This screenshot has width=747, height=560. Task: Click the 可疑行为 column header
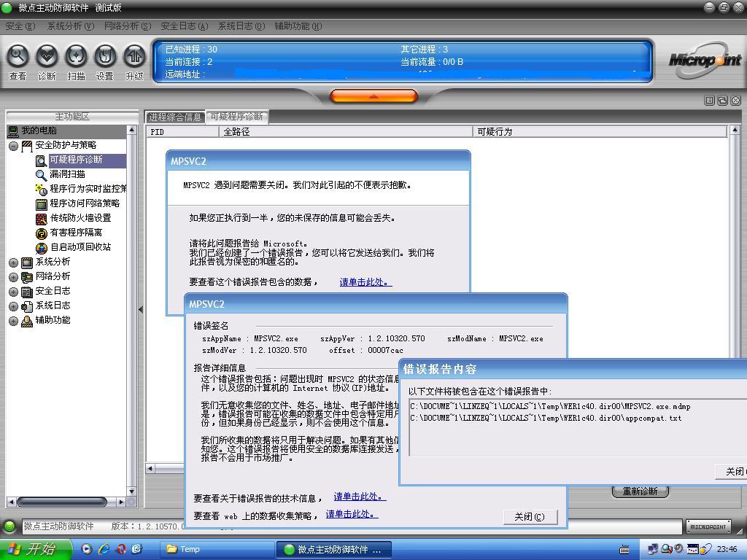coord(600,132)
